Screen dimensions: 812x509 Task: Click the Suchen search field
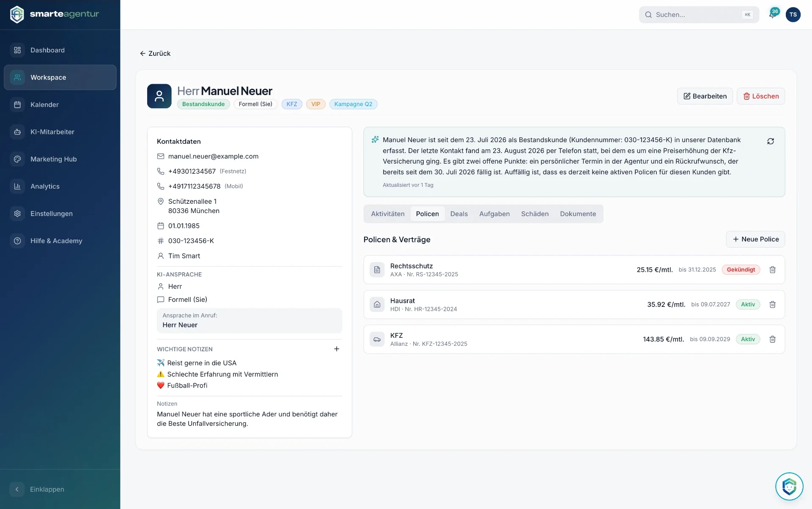(x=699, y=14)
